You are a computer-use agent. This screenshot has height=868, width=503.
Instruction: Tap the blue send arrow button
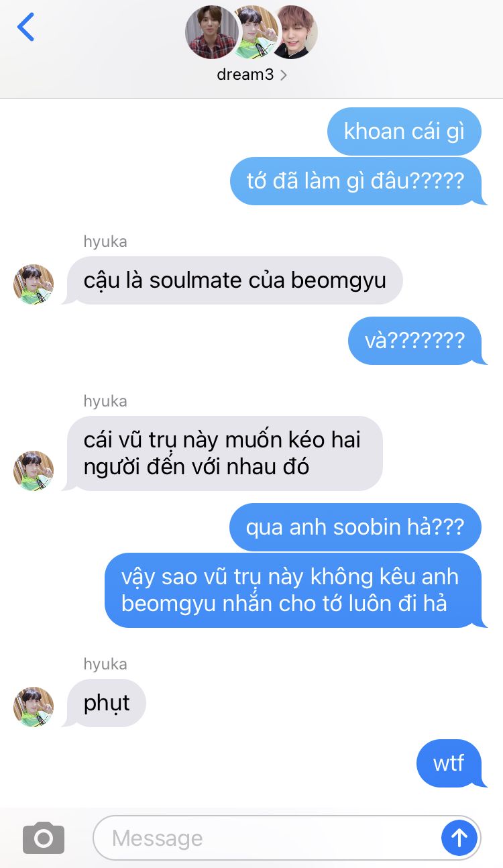pyautogui.click(x=459, y=837)
